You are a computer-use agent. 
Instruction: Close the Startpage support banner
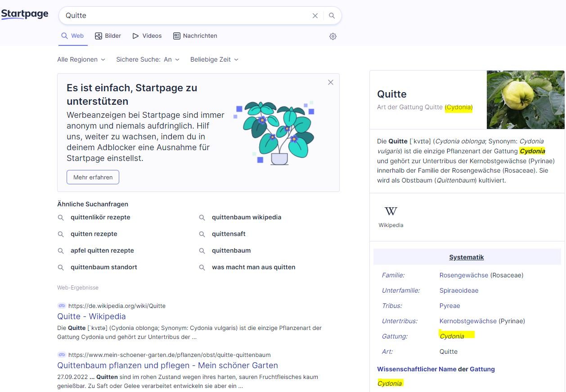(331, 82)
